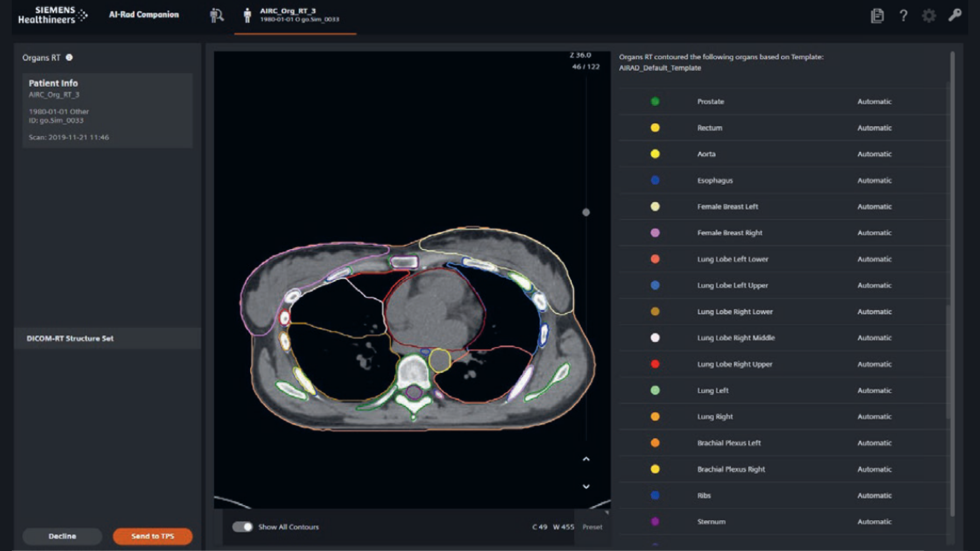The width and height of the screenshot is (980, 551).
Task: Click the patient figure icon in the tab
Action: pyautogui.click(x=248, y=15)
